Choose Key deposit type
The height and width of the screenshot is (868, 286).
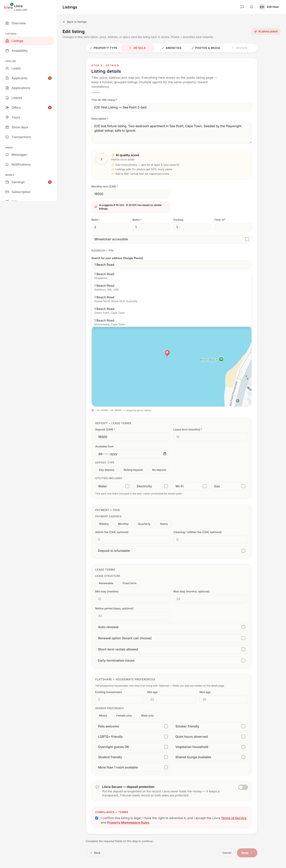click(x=107, y=470)
